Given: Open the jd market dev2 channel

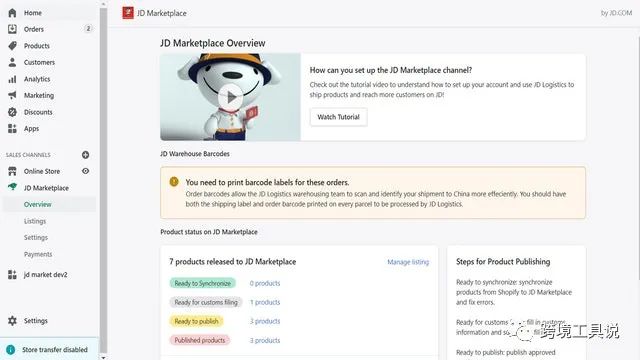Looking at the screenshot, I should point(45,275).
